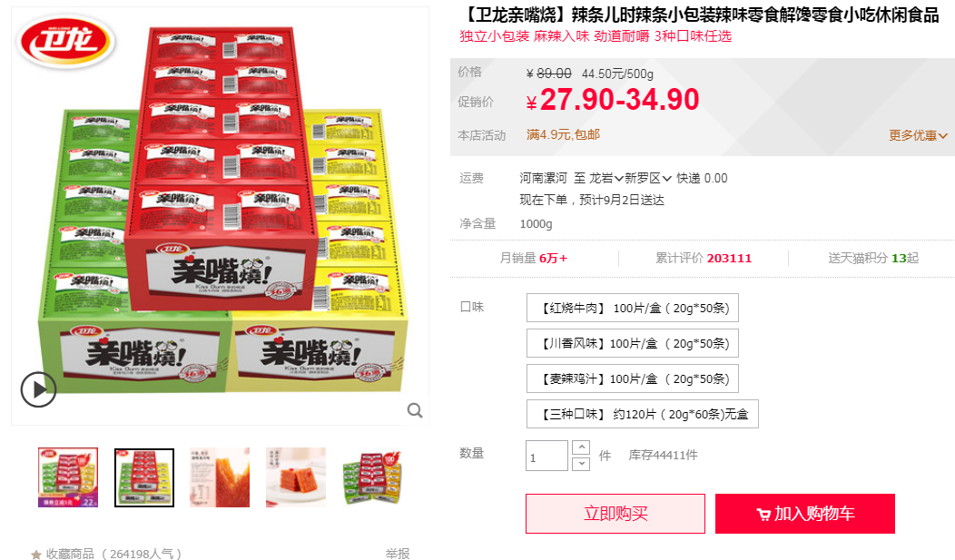Click 加入购物车 add to cart button

(805, 514)
